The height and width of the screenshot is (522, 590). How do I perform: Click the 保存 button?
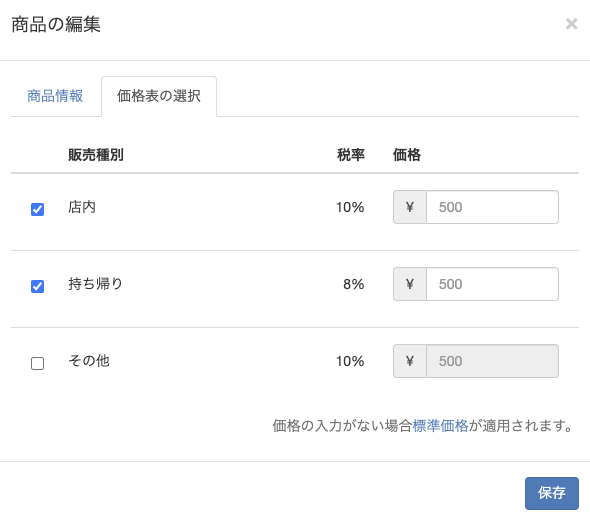tap(552, 493)
